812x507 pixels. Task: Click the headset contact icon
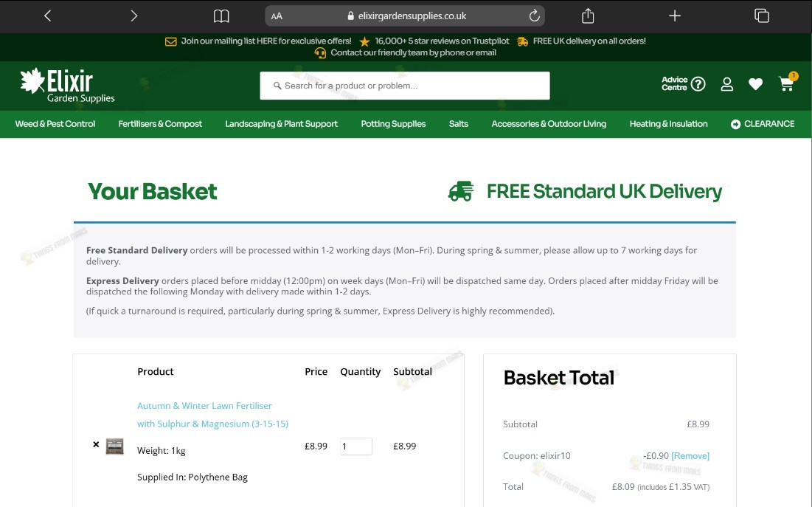tap(320, 53)
